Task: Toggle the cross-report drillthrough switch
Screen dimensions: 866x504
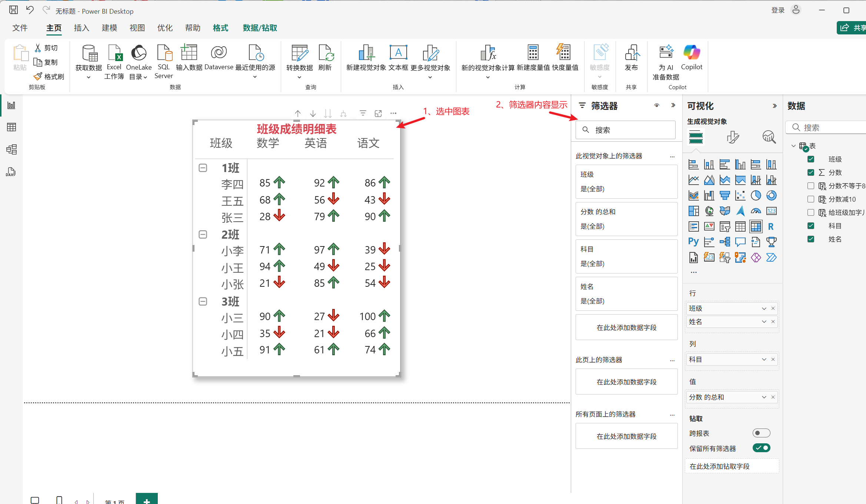Action: tap(761, 433)
